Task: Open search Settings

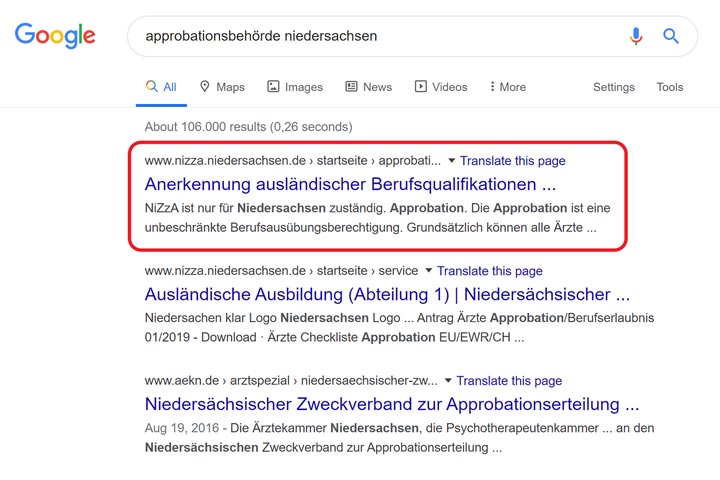Action: pos(613,87)
